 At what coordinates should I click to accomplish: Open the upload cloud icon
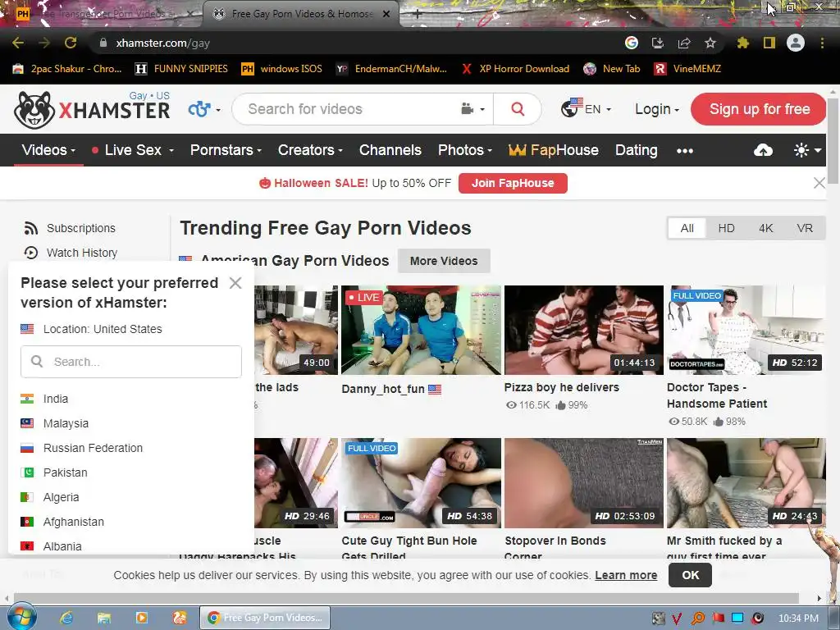[x=763, y=151]
